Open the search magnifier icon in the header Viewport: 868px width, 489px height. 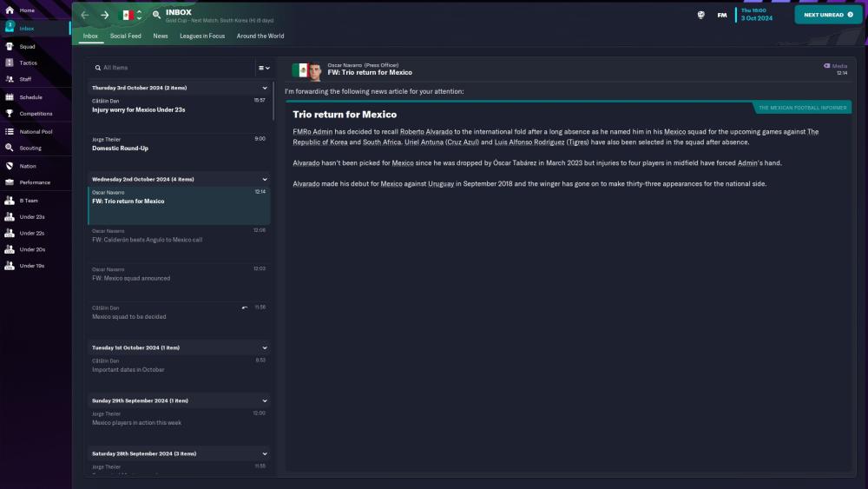coord(156,15)
